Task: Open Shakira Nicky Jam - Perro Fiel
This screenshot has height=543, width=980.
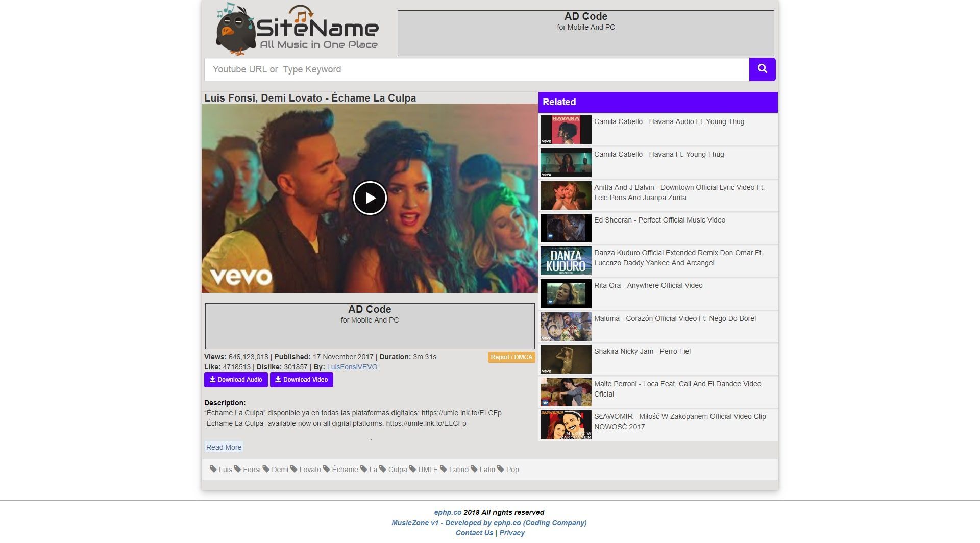Action: tap(642, 351)
